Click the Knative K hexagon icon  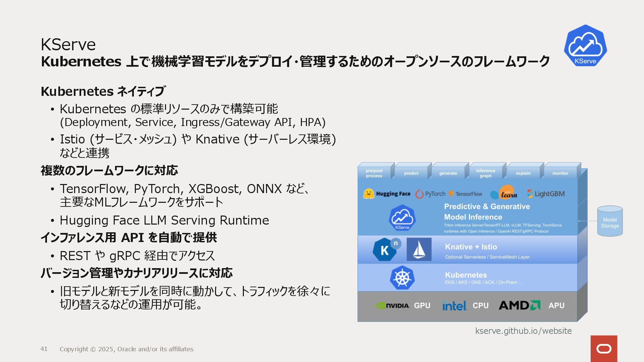click(x=385, y=250)
